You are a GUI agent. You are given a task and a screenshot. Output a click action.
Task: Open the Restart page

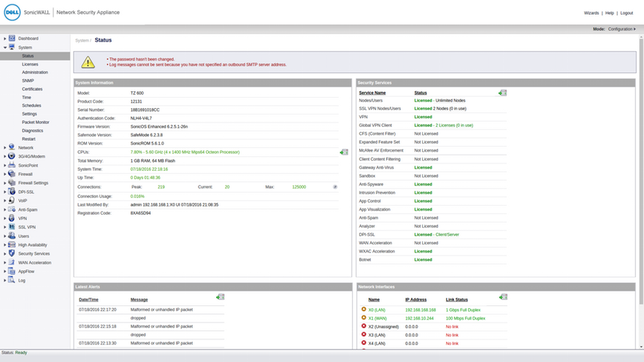28,139
